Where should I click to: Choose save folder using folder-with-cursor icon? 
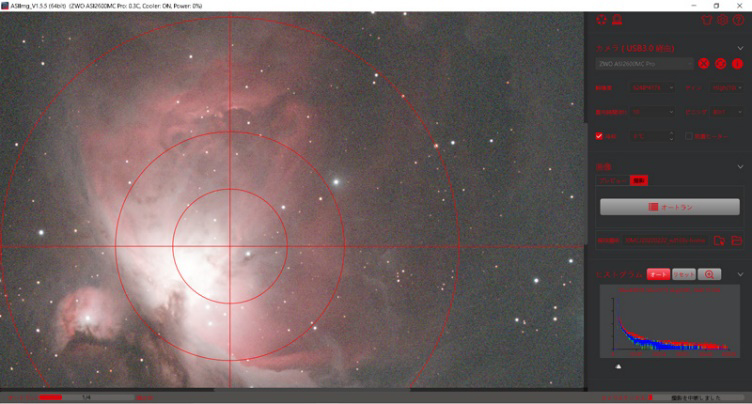pos(719,240)
